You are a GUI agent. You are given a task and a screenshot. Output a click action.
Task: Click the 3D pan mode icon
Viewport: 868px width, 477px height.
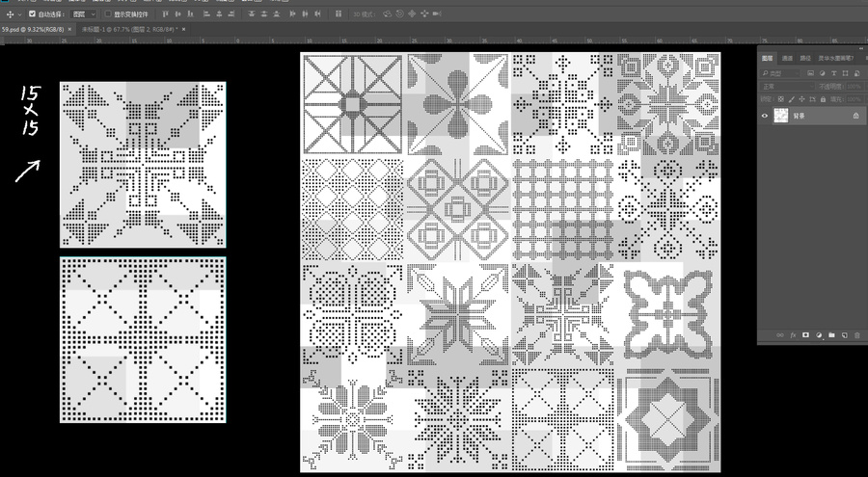(x=412, y=13)
